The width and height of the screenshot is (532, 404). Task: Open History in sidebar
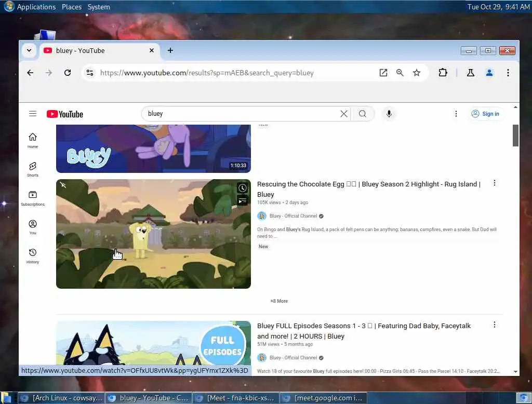(33, 256)
